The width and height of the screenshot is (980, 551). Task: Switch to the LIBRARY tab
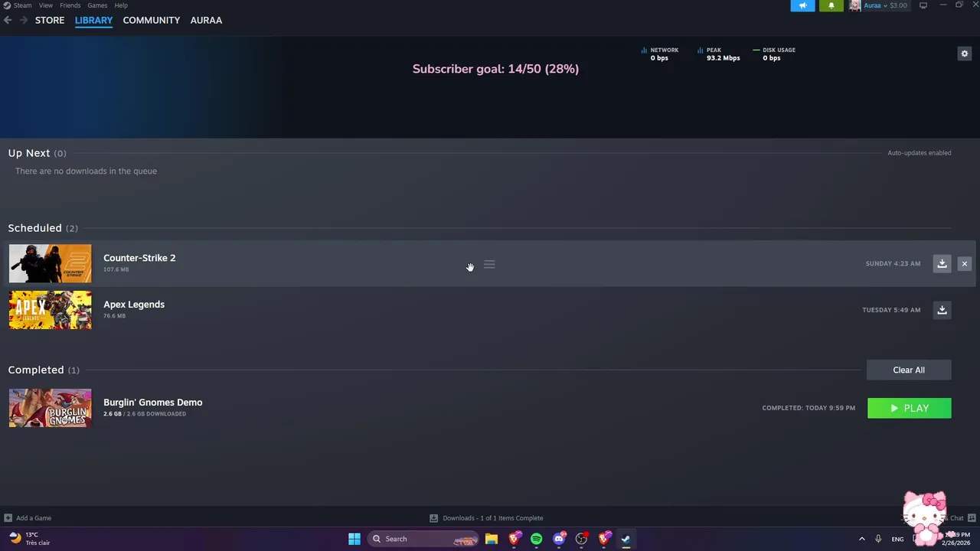tap(93, 20)
